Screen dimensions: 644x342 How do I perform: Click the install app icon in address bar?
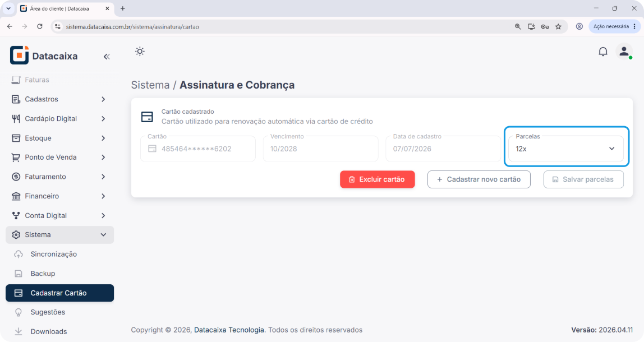coord(531,27)
